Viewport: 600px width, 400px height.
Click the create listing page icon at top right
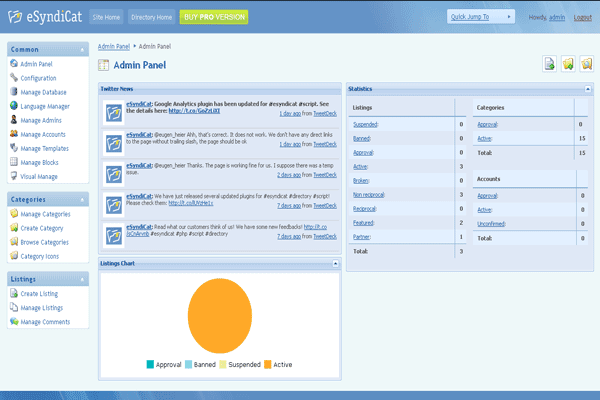(x=549, y=65)
